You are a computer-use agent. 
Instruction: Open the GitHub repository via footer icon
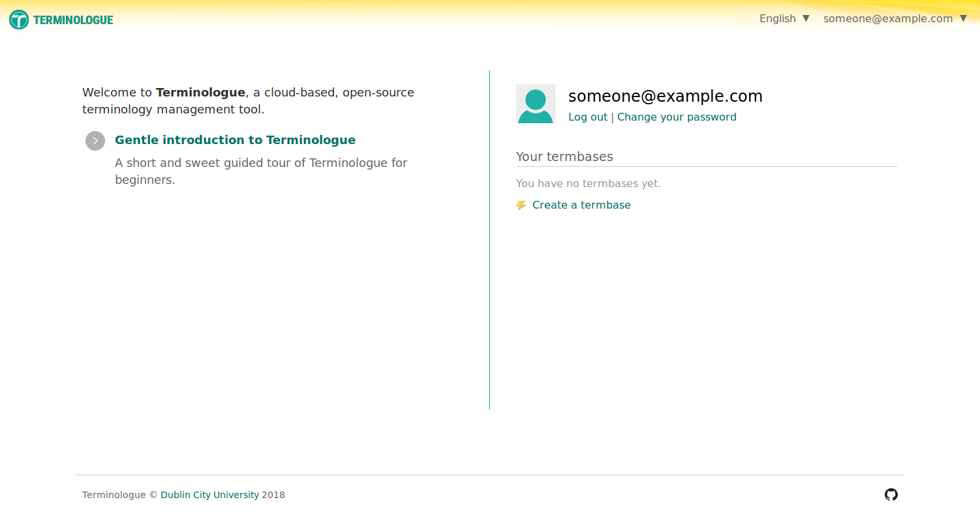pos(891,495)
